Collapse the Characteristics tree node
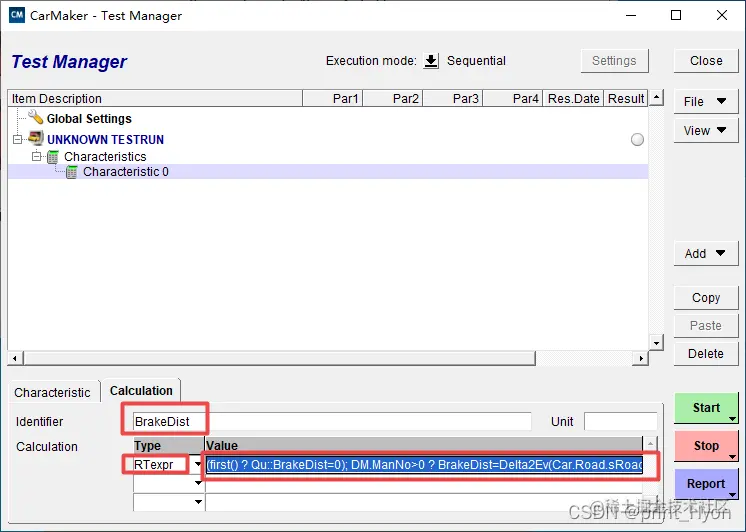746x532 pixels. point(37,156)
